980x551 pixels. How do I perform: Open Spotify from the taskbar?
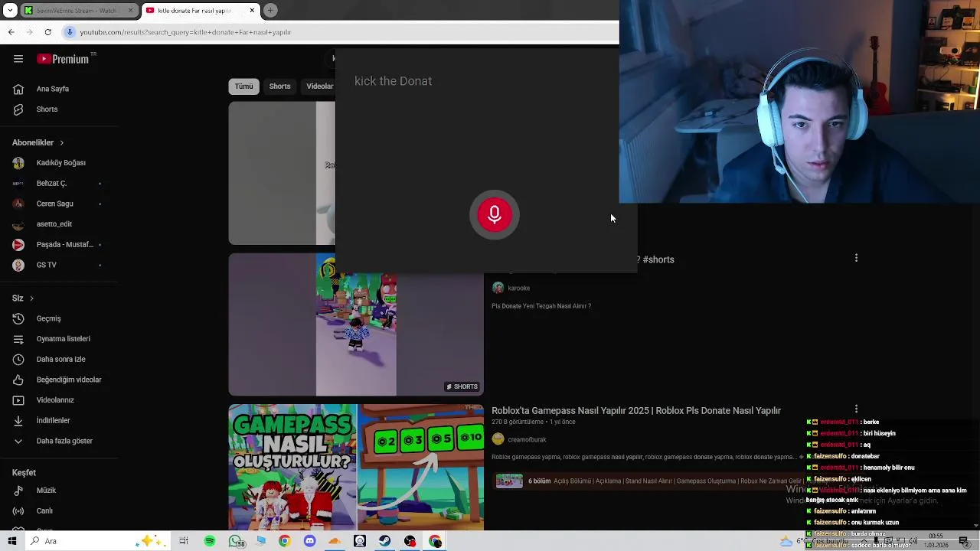pos(210,541)
